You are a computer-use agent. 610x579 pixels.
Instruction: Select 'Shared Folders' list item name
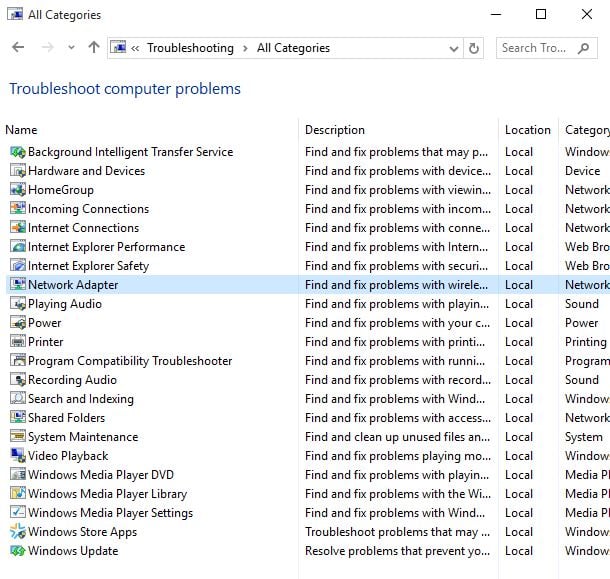[x=67, y=418]
